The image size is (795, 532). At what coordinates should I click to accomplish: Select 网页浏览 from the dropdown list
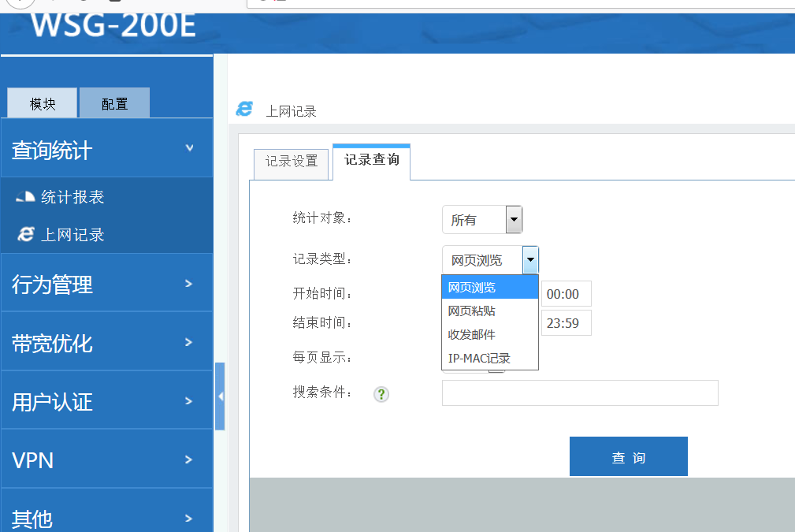[x=489, y=288]
